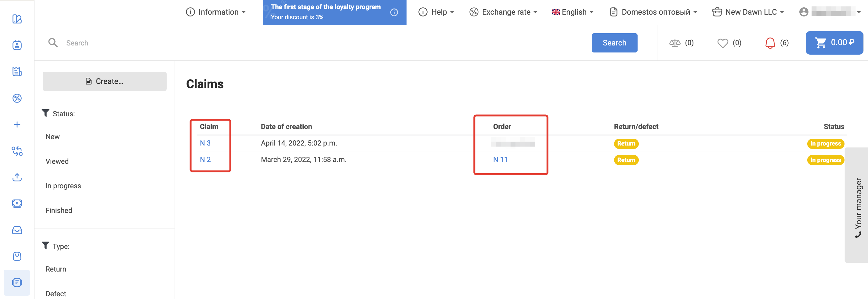This screenshot has height=299, width=868.
Task: Expand the New Dawn LLC company dropdown
Action: [748, 12]
